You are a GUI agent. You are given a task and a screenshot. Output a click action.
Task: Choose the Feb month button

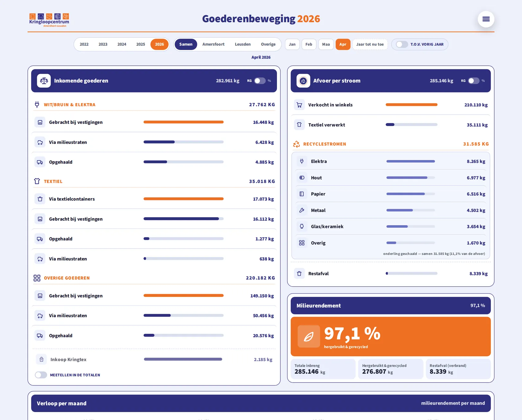[309, 44]
